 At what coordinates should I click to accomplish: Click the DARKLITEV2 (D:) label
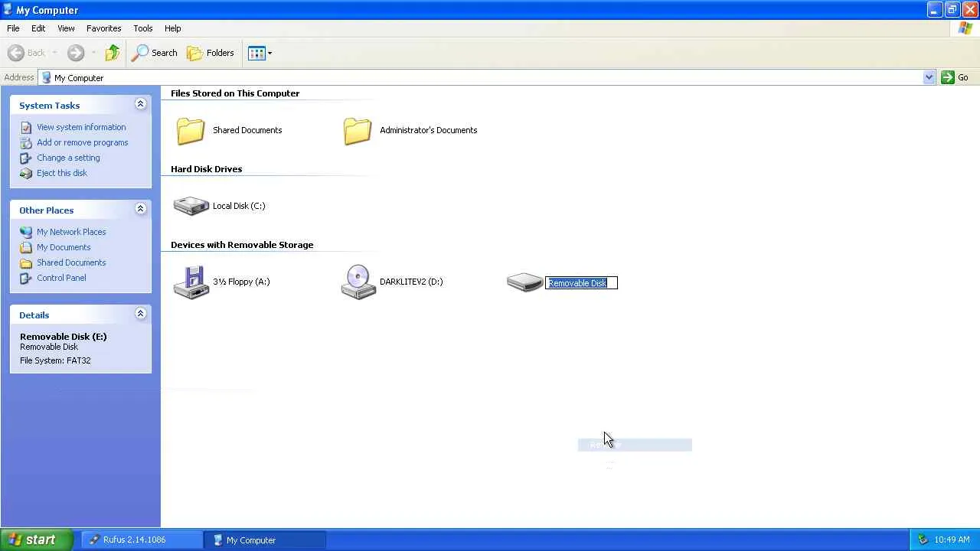click(x=411, y=282)
